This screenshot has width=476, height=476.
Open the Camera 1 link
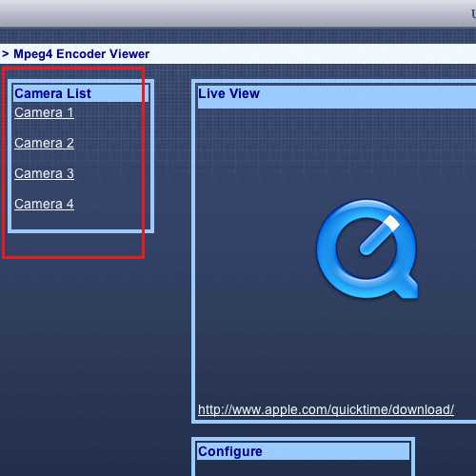click(x=44, y=113)
